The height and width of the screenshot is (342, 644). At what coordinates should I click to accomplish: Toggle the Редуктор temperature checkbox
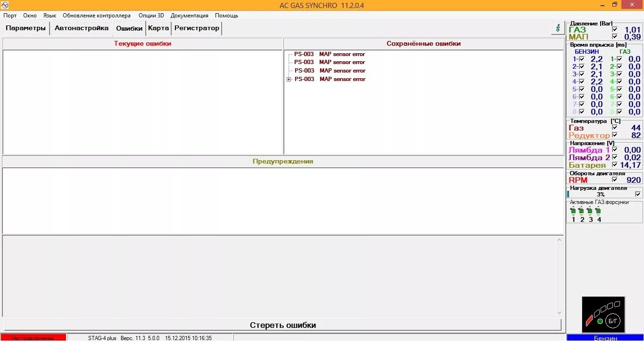click(x=615, y=135)
